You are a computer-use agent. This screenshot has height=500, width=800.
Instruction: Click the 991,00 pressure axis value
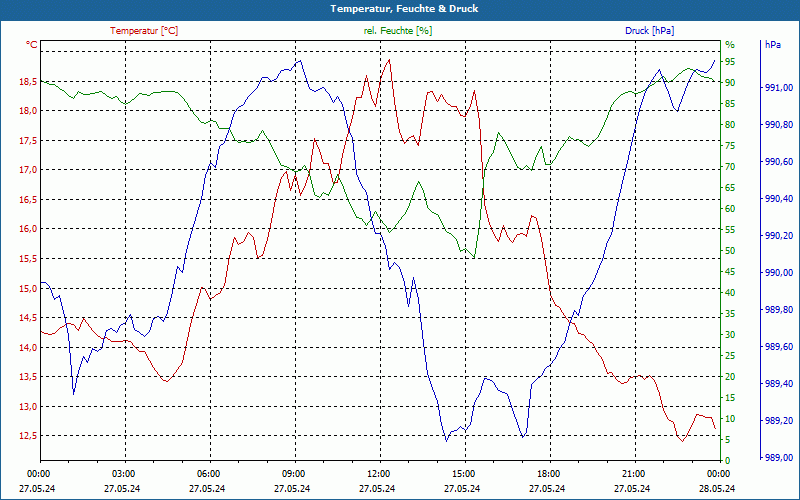[x=779, y=88]
